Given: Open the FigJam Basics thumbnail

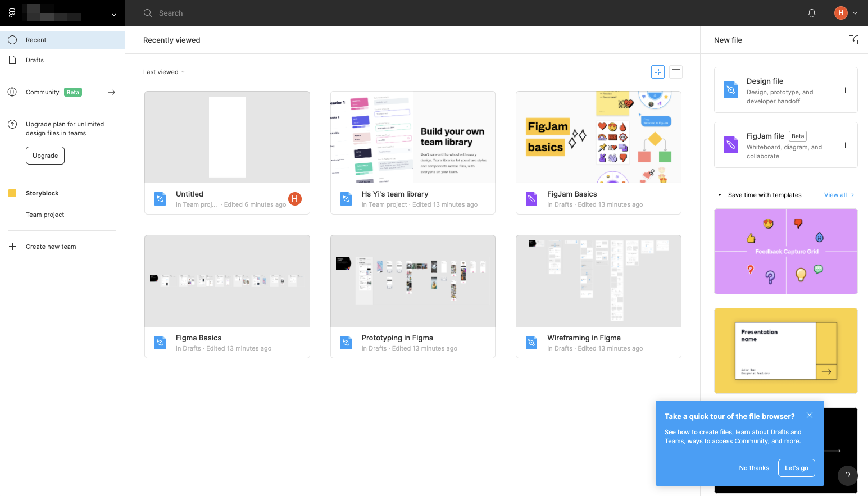Looking at the screenshot, I should (598, 137).
